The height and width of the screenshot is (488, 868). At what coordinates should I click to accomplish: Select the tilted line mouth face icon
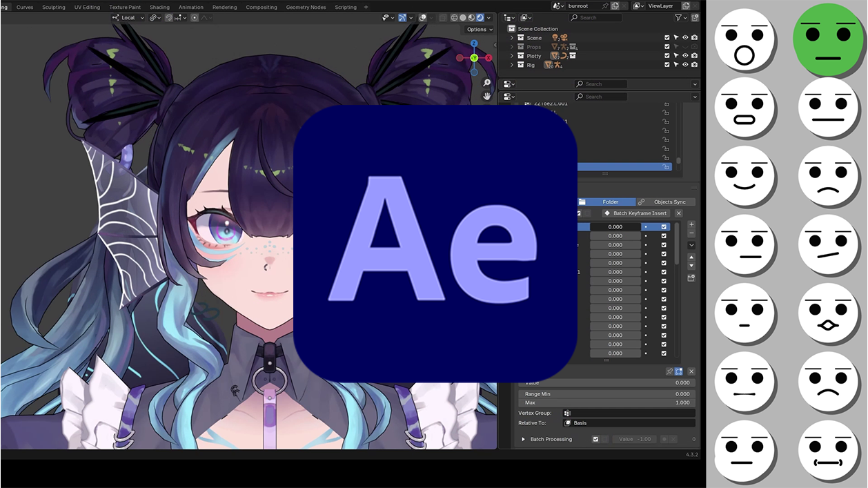tap(828, 245)
